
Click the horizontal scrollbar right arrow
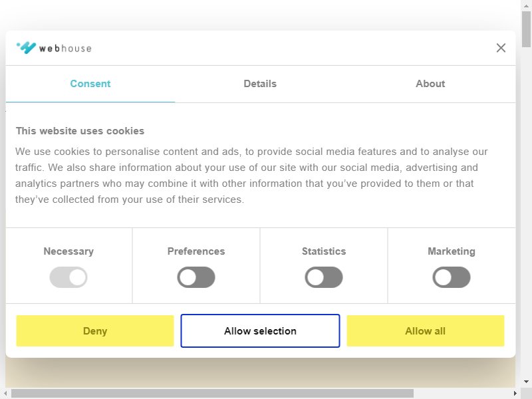515,394
